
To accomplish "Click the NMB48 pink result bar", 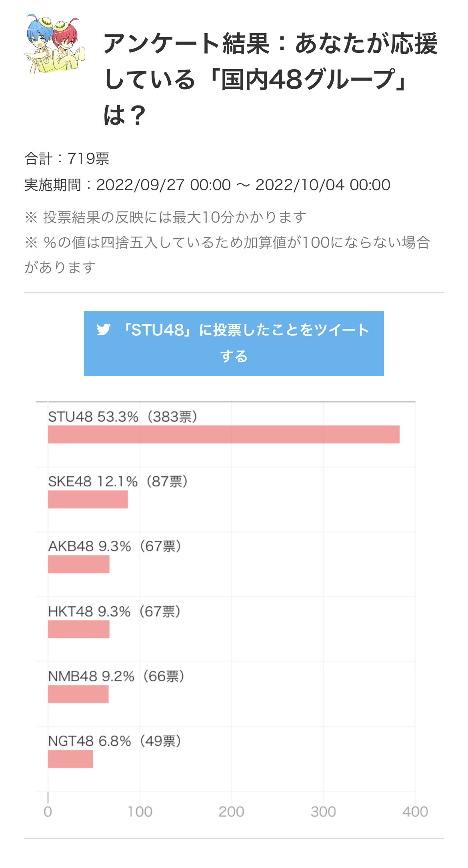I will click(78, 694).
